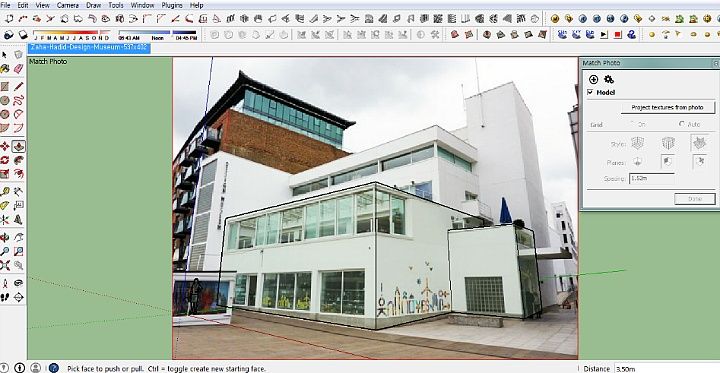The height and width of the screenshot is (373, 720).
Task: Click the Distance measurement box
Action: pyautogui.click(x=667, y=368)
